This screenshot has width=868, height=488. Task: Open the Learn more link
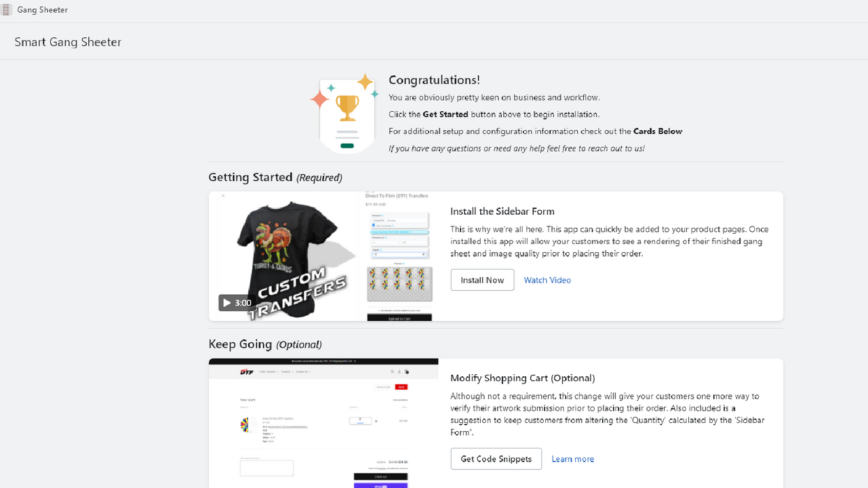click(x=572, y=459)
